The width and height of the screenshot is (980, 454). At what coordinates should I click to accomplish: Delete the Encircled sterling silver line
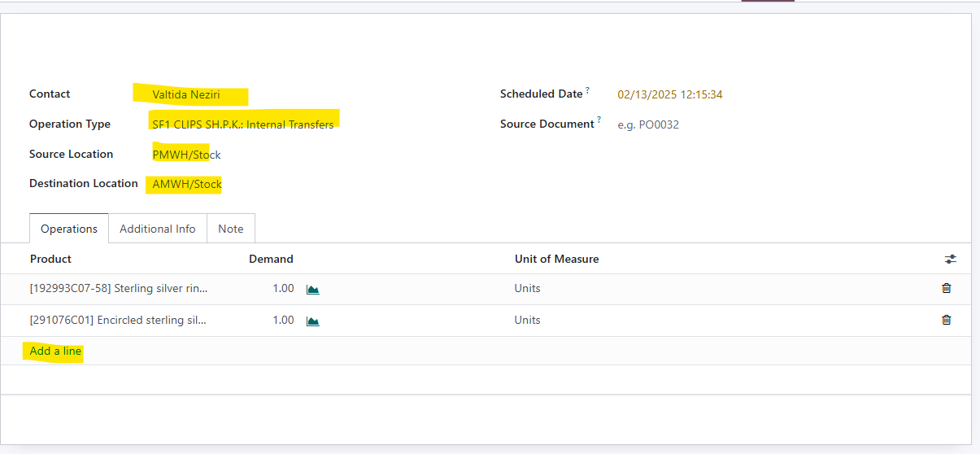(x=946, y=320)
